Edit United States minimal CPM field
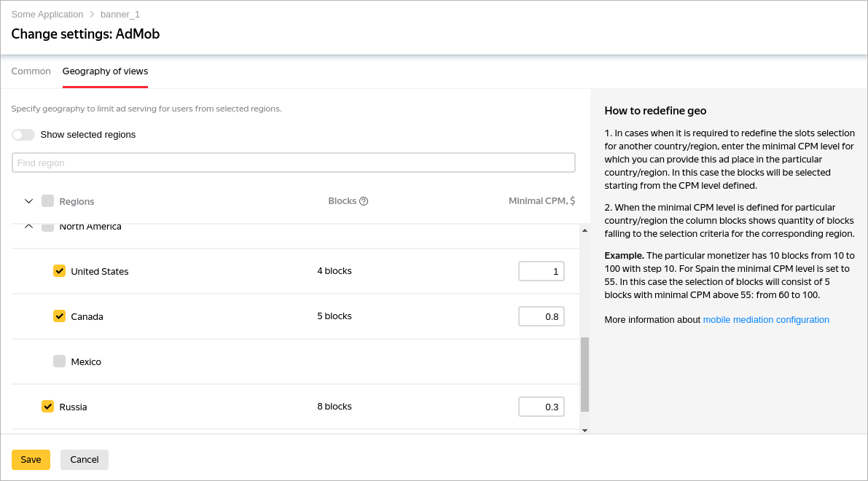The height and width of the screenshot is (481, 868). tap(541, 272)
